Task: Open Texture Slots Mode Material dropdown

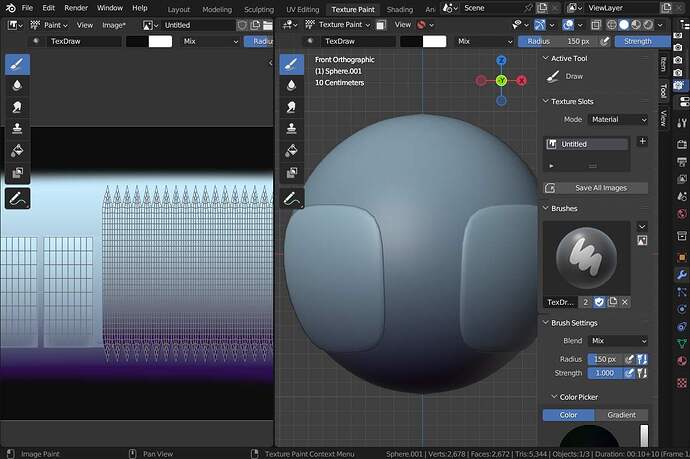Action: [618, 120]
